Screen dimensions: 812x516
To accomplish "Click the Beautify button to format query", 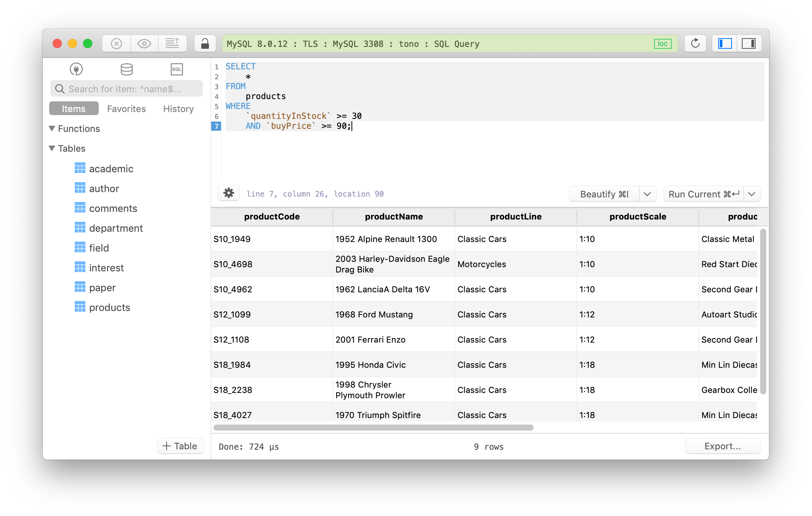I will coord(603,194).
